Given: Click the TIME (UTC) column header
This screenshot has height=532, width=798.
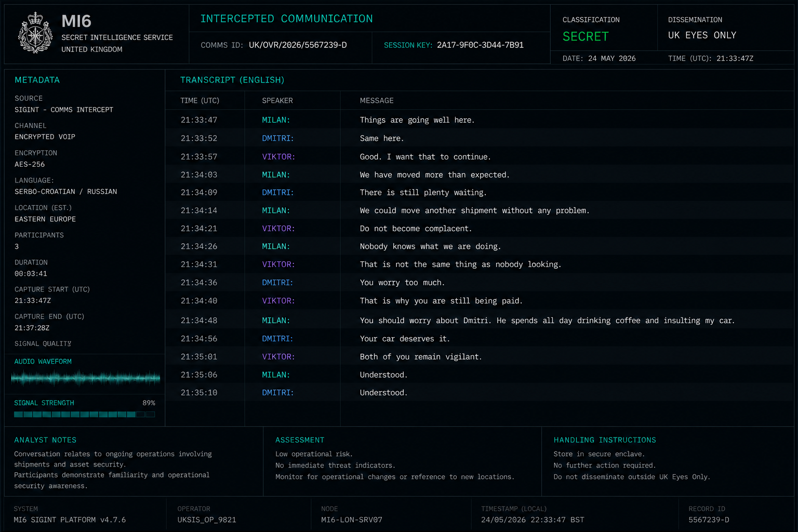Looking at the screenshot, I should [200, 101].
